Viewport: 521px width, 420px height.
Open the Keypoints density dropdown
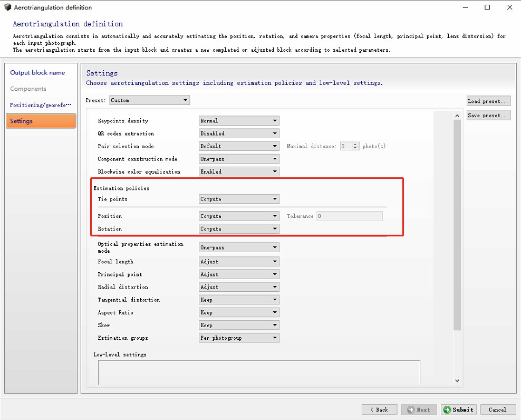239,120
